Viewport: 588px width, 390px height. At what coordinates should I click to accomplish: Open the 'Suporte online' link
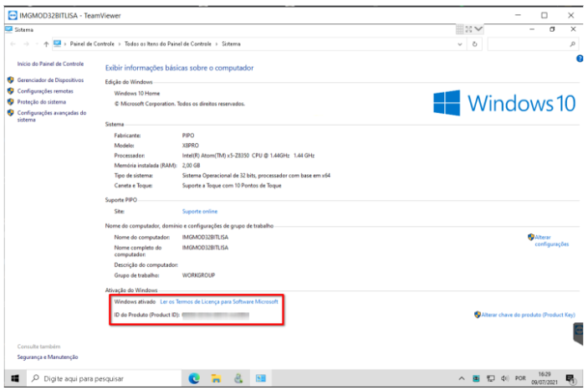(x=200, y=212)
